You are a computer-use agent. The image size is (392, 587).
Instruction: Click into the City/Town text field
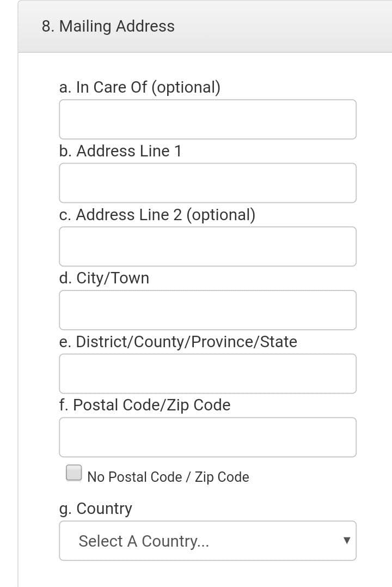tap(207, 310)
